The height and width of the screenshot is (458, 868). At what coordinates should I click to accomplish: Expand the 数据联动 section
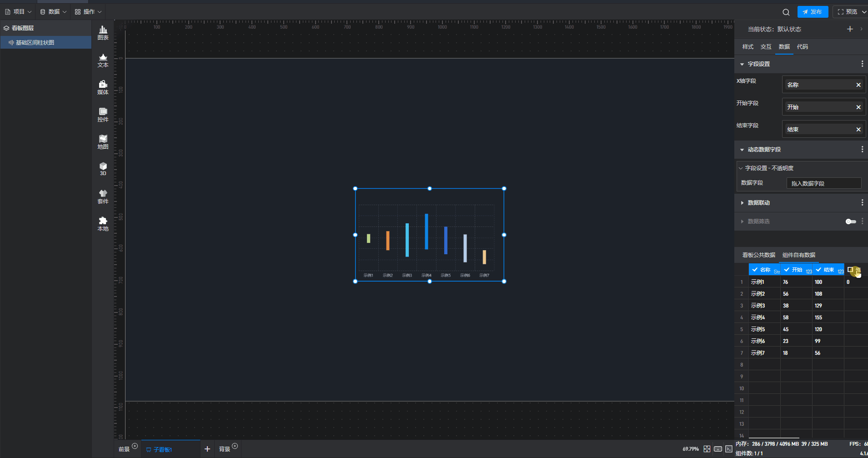pyautogui.click(x=742, y=203)
